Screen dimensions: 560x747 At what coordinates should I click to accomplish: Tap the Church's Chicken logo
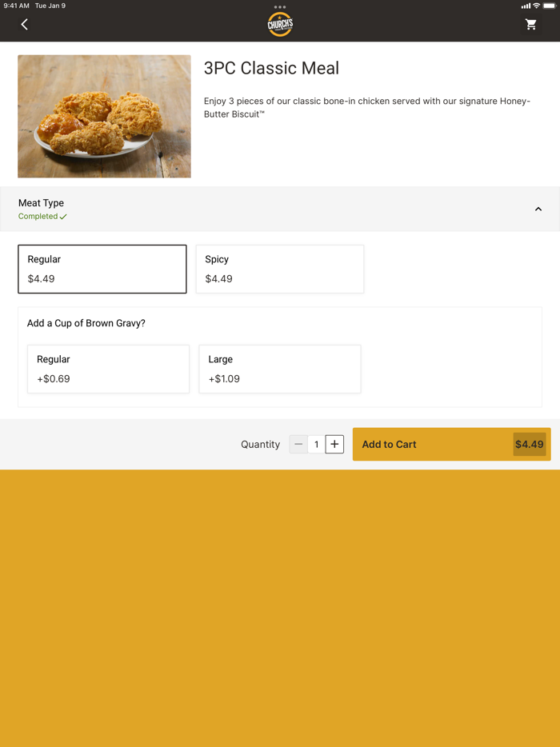279,24
